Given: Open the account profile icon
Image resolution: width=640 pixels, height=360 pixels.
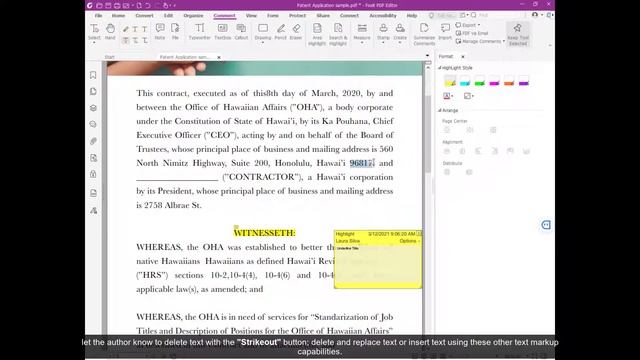Looking at the screenshot, I should click(x=535, y=15).
